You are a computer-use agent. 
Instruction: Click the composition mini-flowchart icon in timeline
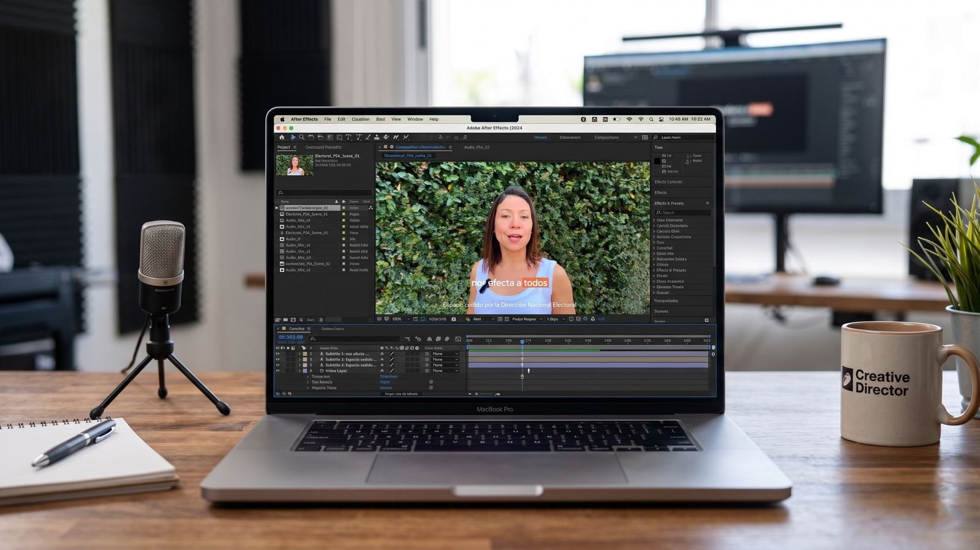(x=407, y=339)
